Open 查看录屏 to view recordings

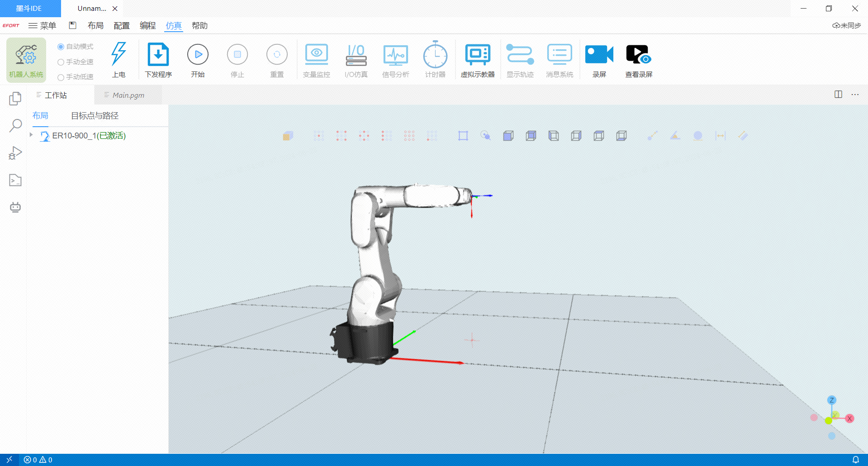[x=638, y=55]
